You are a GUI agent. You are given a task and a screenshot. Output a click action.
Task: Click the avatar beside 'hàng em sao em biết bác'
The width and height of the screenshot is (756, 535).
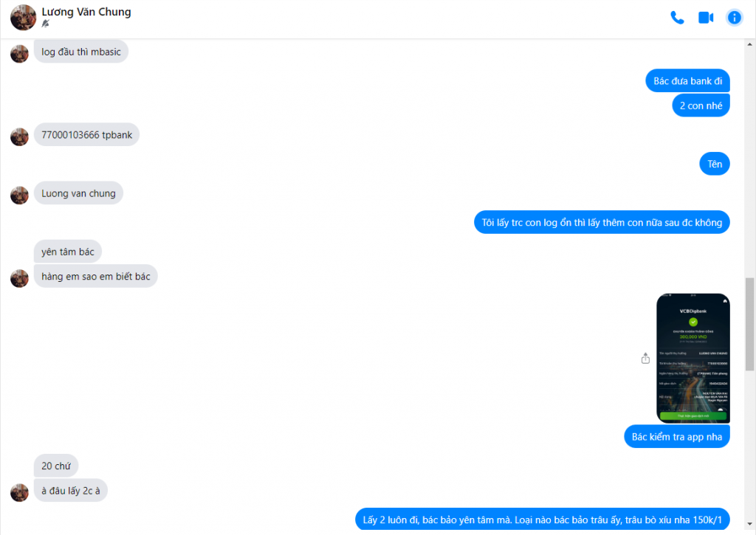pyautogui.click(x=19, y=278)
